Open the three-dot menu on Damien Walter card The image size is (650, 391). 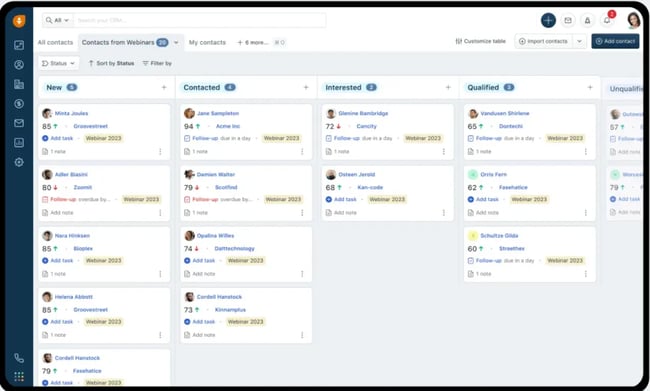coord(302,213)
